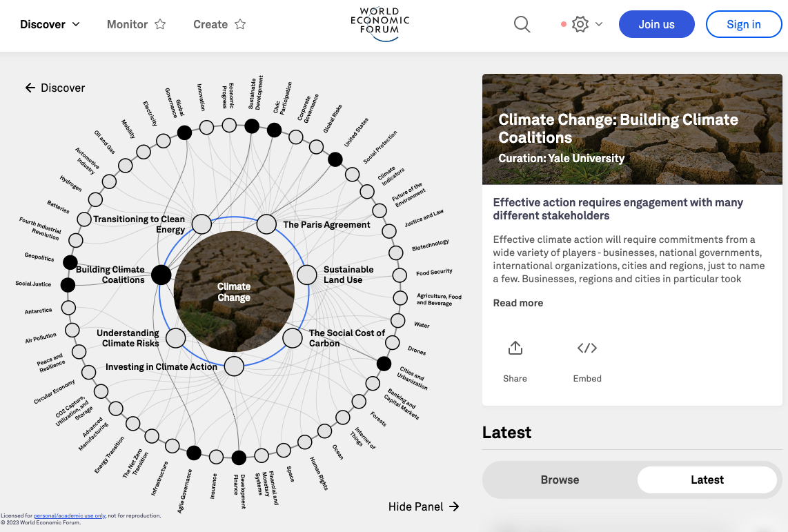This screenshot has height=532, width=788.
Task: Open the Create menu item
Action: pyautogui.click(x=210, y=24)
